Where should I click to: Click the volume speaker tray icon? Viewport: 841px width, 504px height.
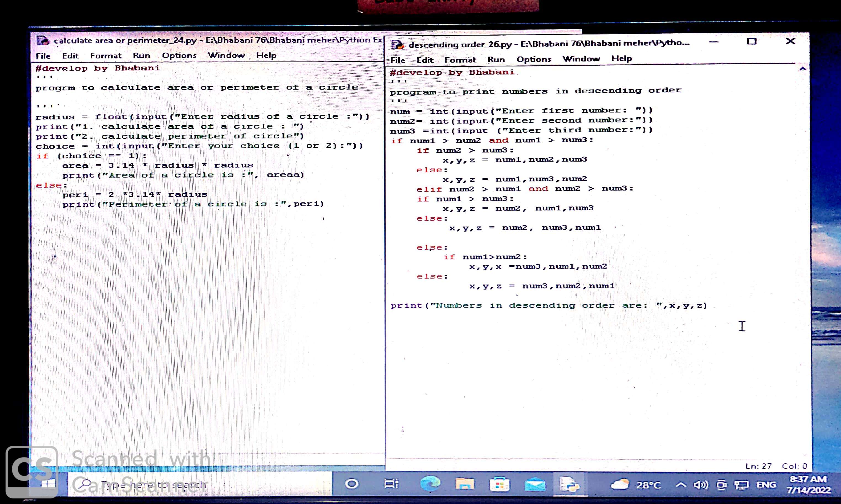pos(701,485)
